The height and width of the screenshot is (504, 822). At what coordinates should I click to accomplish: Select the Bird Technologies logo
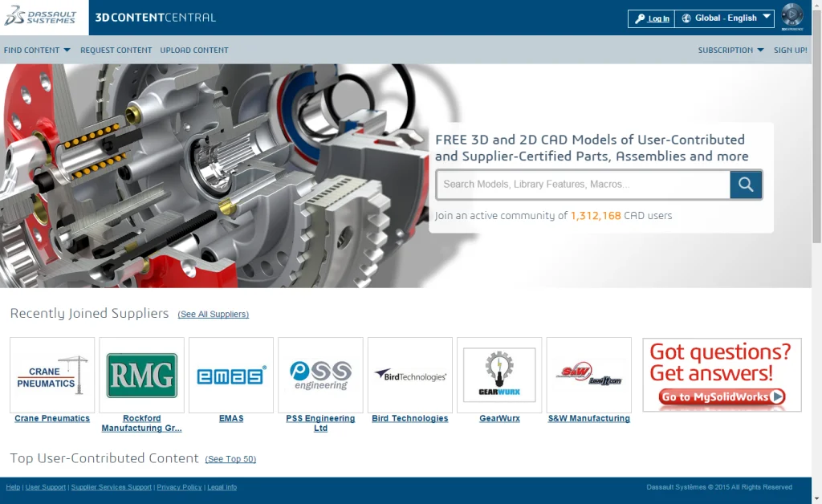pyautogui.click(x=410, y=375)
